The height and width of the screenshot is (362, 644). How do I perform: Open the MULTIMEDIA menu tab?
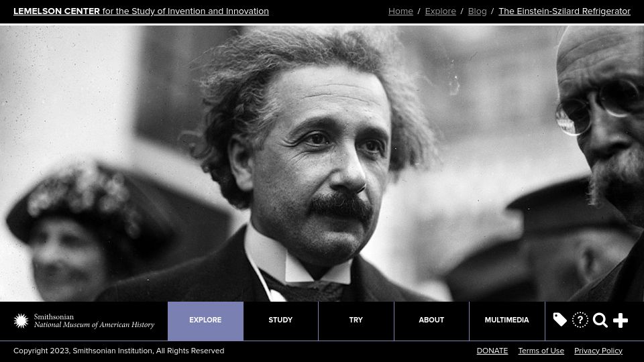(x=507, y=321)
